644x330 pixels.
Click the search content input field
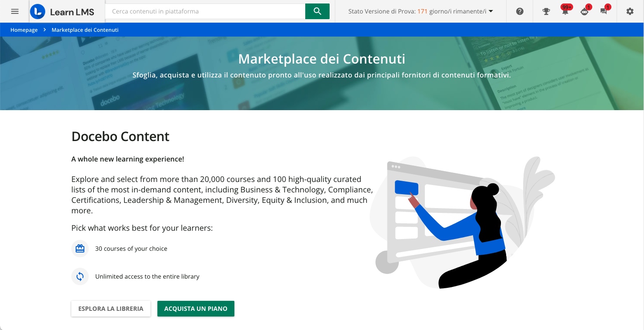click(x=205, y=11)
